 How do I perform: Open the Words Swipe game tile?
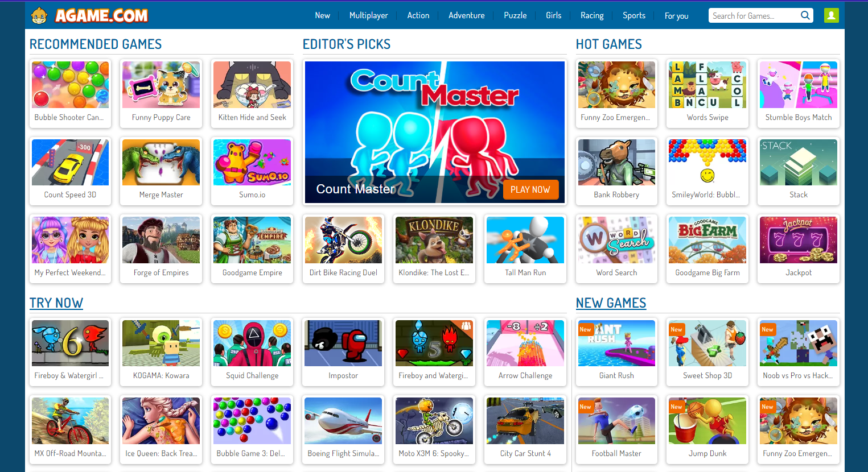tap(707, 93)
